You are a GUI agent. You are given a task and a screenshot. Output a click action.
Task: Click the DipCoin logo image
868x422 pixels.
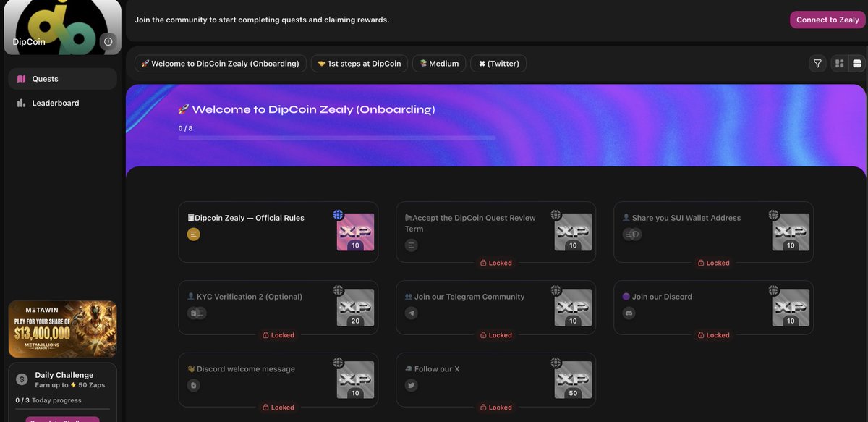pos(62,27)
